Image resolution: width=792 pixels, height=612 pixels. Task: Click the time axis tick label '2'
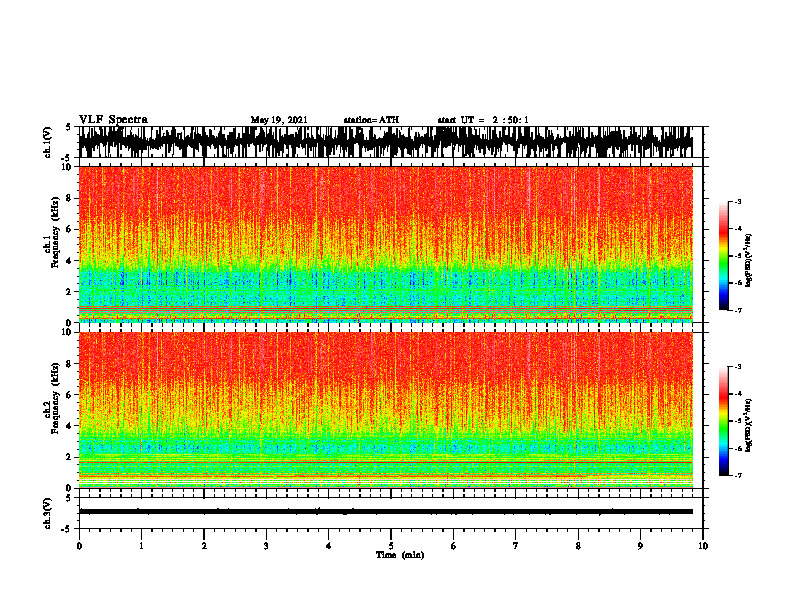pos(204,546)
